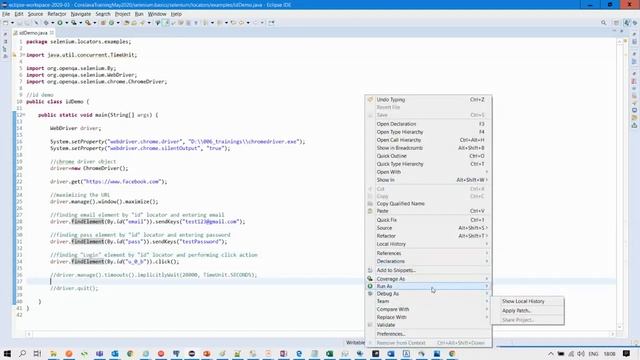The height and width of the screenshot is (360, 640).
Task: Click the editor horizontal scrollbar left arrow
Action: 29,334
